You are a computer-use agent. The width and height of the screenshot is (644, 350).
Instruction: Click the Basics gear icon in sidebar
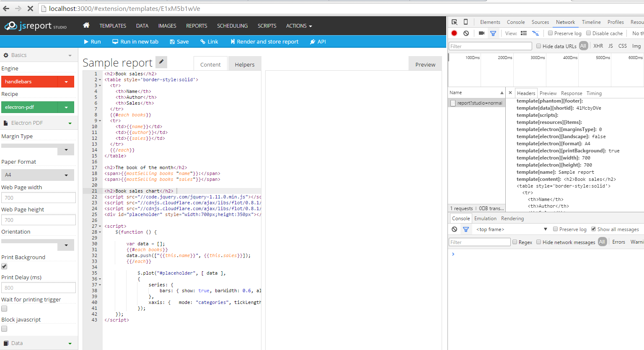(6, 55)
